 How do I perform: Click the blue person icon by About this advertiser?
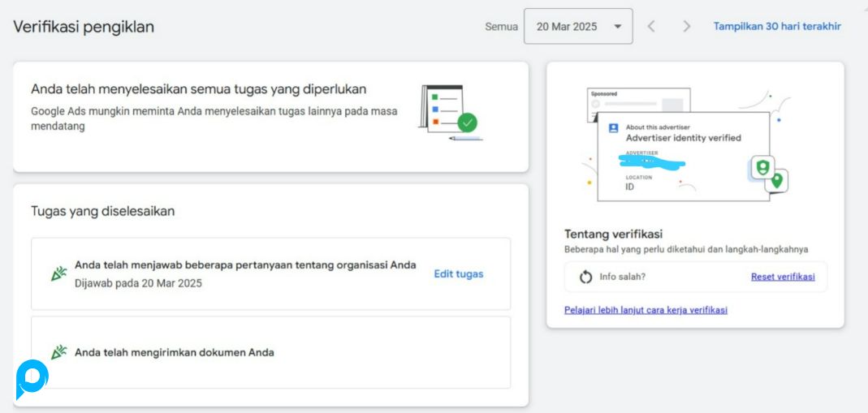(614, 128)
